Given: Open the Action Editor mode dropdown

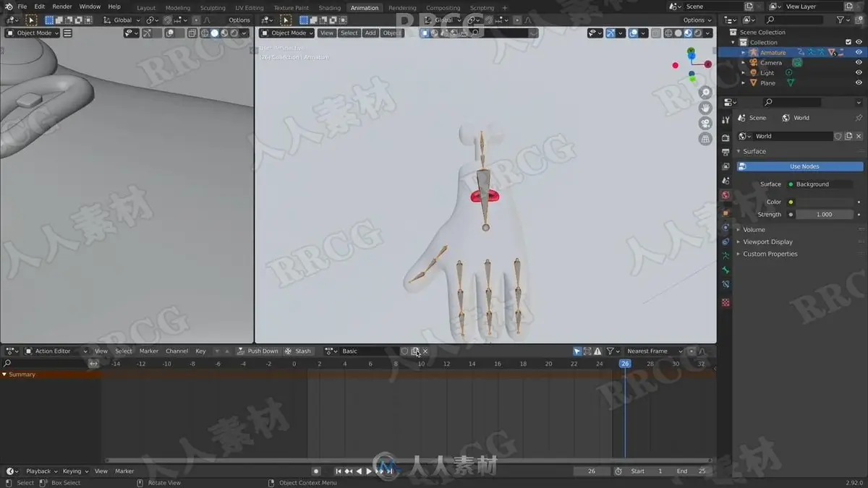Looking at the screenshot, I should [x=56, y=351].
